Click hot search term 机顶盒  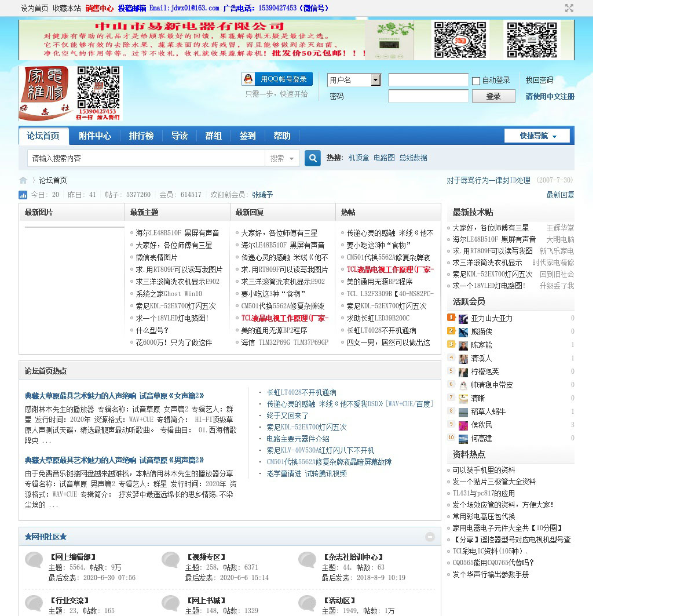[359, 158]
